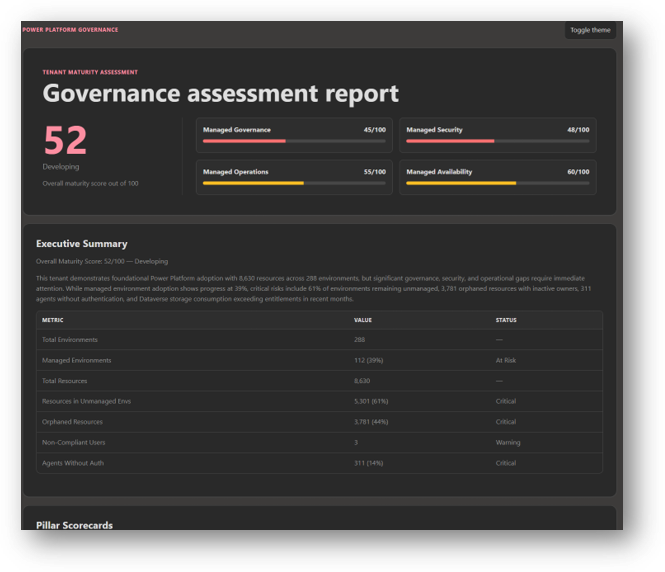This screenshot has width=665, height=572.
Task: Click the Warning status
Action: [x=508, y=442]
